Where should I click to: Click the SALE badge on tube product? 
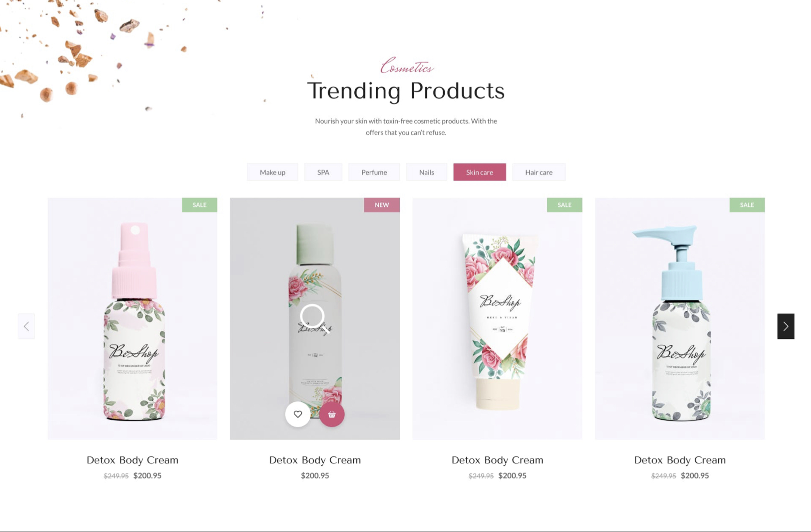(565, 205)
